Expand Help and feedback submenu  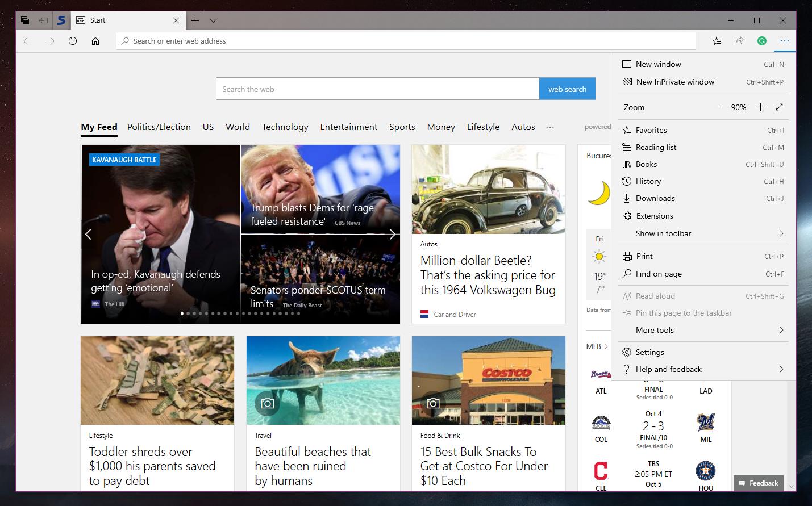coord(703,369)
